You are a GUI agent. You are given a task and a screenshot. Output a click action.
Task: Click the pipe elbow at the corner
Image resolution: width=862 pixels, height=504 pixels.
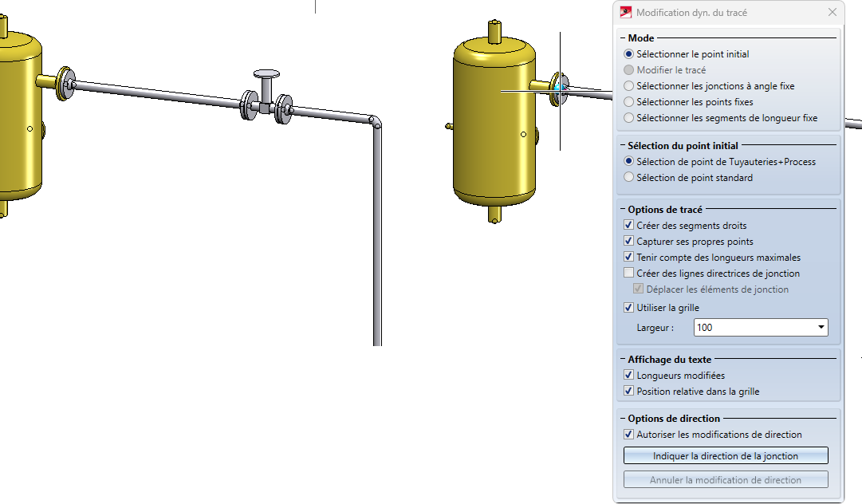pos(375,122)
